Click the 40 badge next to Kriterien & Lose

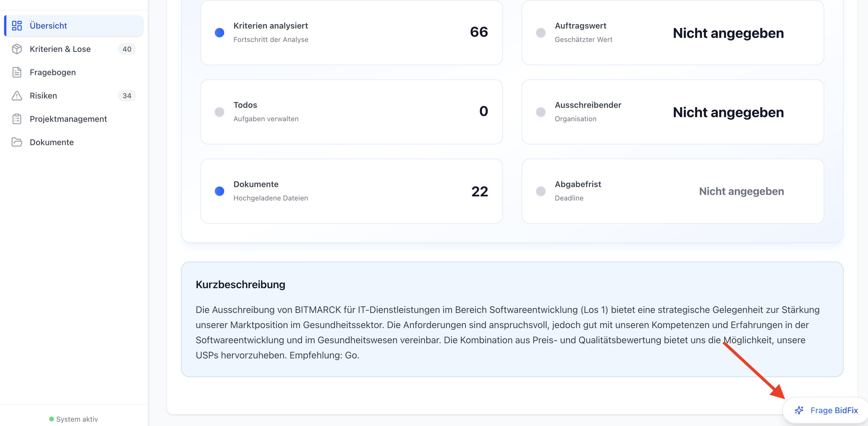click(x=127, y=49)
